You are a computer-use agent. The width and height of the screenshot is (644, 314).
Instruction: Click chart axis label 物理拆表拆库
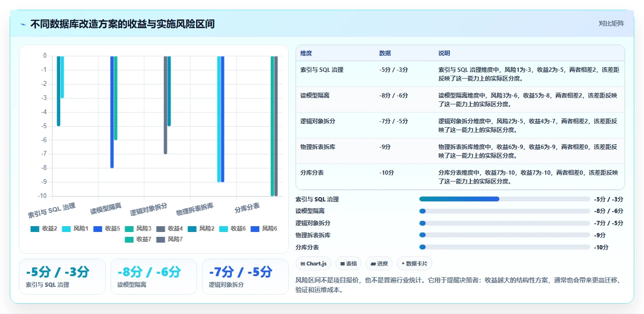[195, 210]
